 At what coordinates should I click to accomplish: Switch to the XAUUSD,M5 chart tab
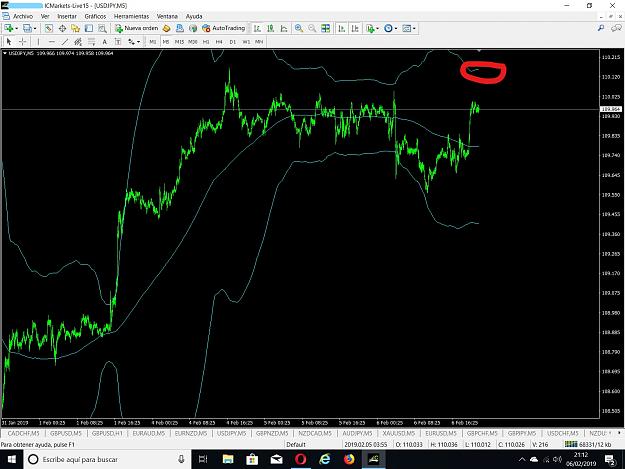tap(398, 433)
